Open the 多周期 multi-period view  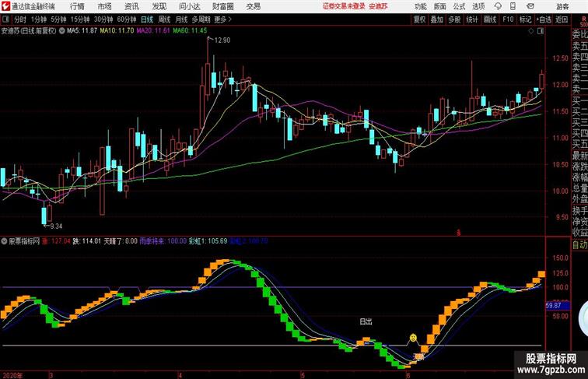tap(201, 19)
